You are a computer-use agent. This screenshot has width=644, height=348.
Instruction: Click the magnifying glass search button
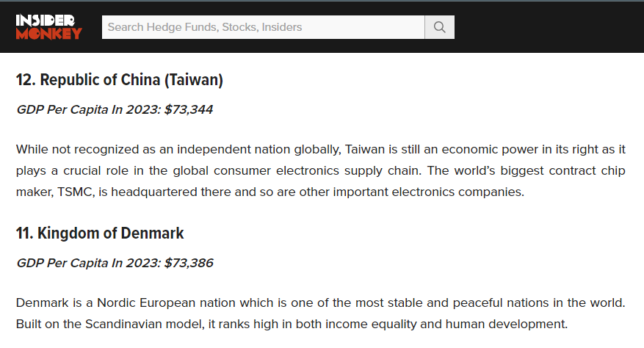coord(439,27)
